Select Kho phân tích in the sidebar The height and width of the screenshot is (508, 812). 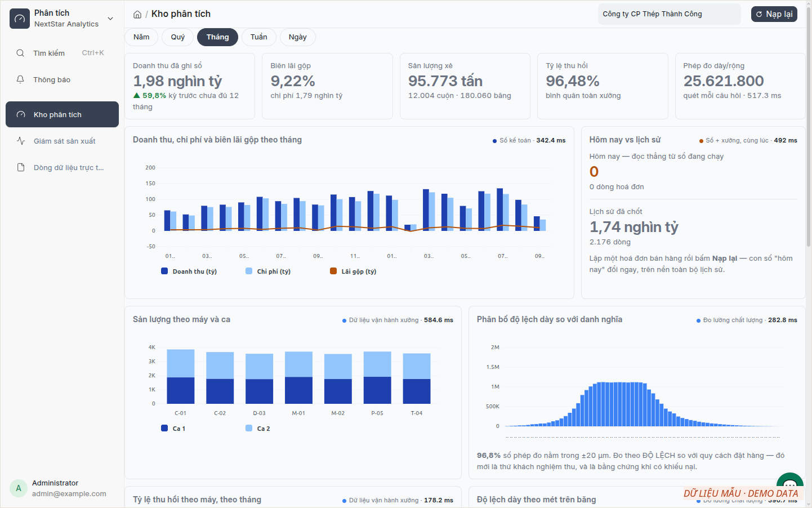point(62,114)
